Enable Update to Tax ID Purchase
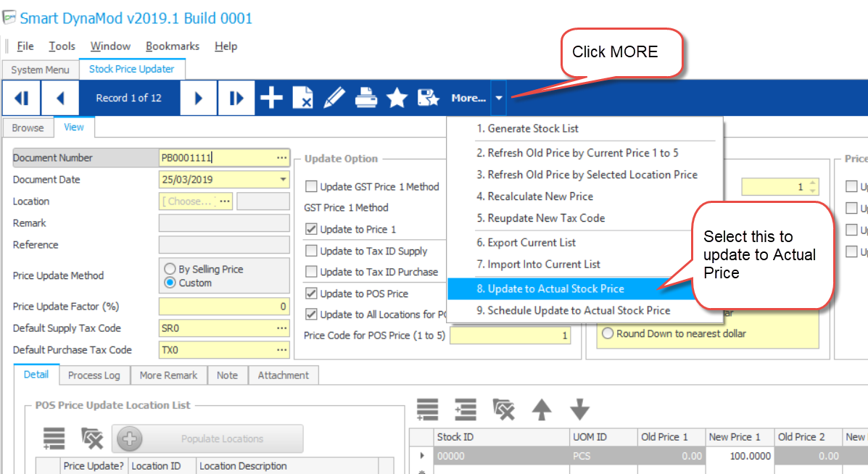This screenshot has width=868, height=474. click(x=311, y=272)
